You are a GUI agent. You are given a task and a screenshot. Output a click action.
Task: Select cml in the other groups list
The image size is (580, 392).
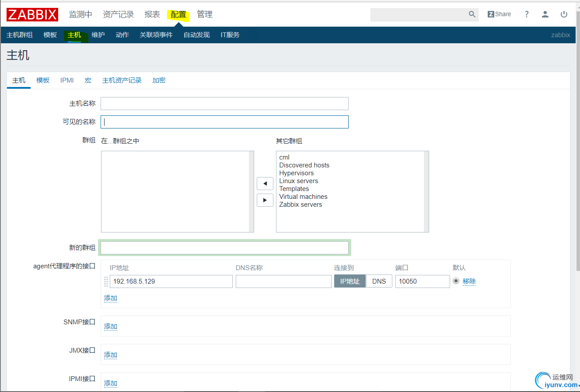pos(284,157)
